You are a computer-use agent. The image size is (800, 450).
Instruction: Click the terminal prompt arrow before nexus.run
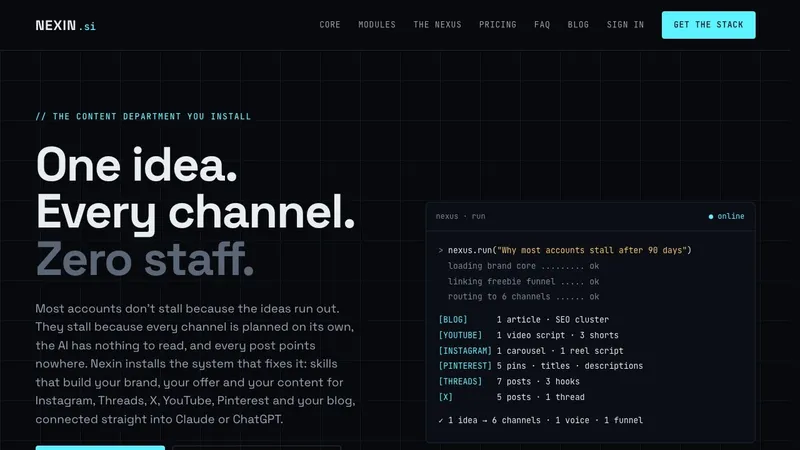point(440,251)
